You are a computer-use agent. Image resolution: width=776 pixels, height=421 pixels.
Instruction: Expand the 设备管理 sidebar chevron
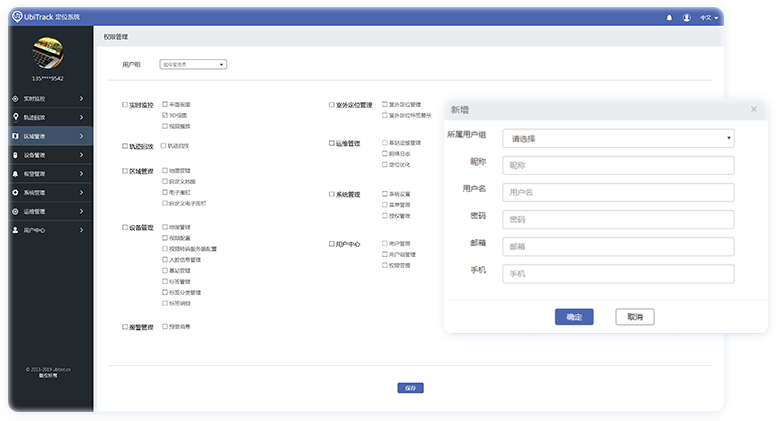click(x=82, y=155)
